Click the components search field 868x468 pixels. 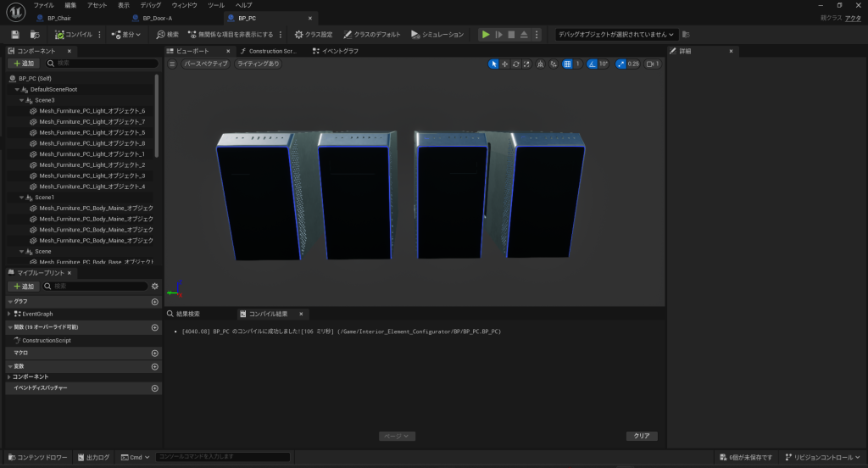click(102, 64)
